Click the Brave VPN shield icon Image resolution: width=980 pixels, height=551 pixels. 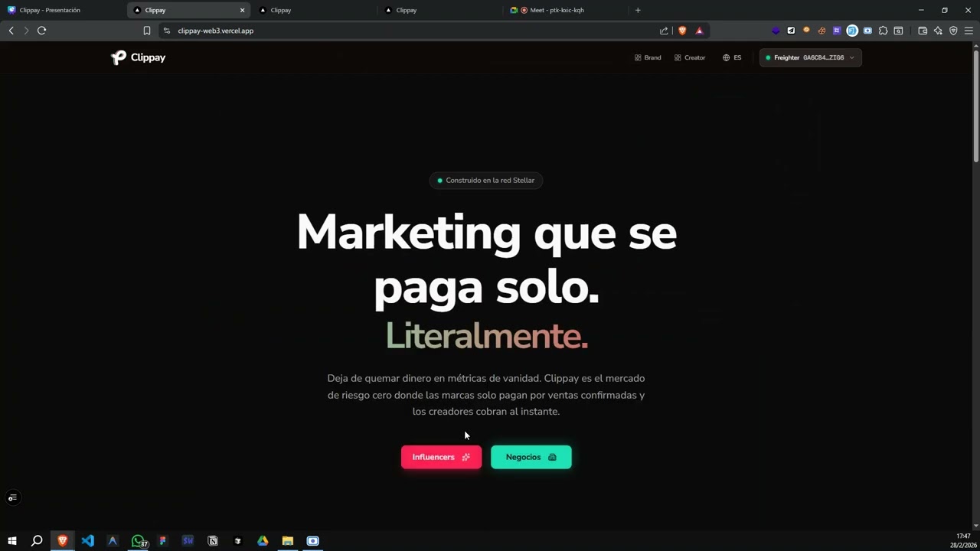click(x=953, y=31)
